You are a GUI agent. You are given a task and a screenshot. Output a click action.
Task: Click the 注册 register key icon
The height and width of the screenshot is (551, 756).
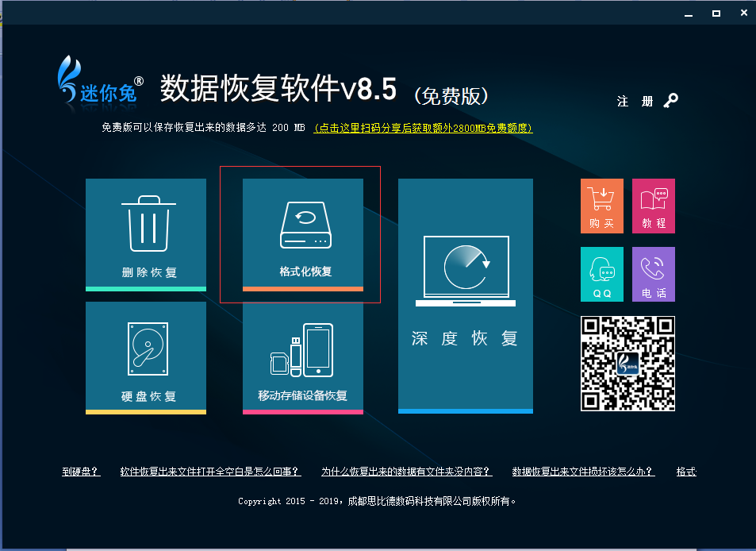click(x=670, y=101)
